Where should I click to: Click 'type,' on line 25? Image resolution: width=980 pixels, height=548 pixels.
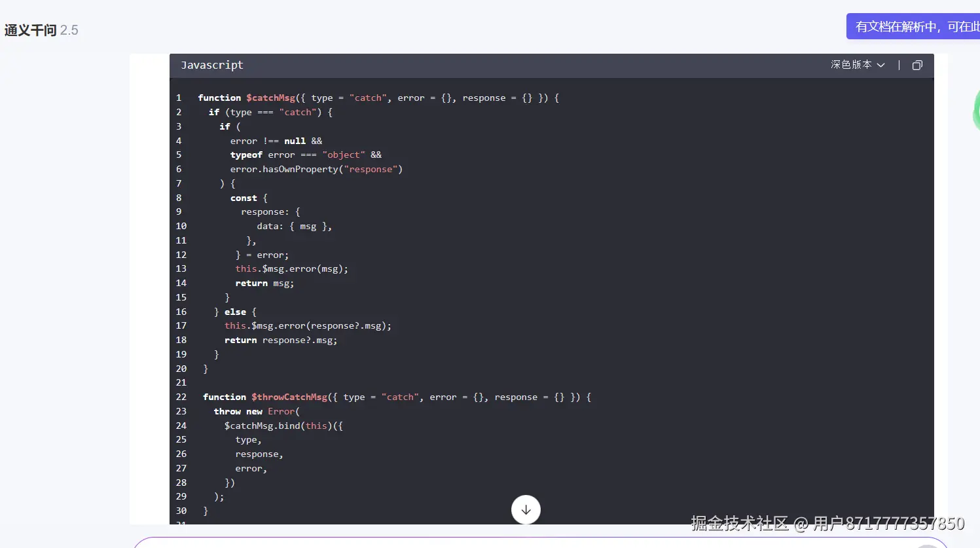[248, 439]
